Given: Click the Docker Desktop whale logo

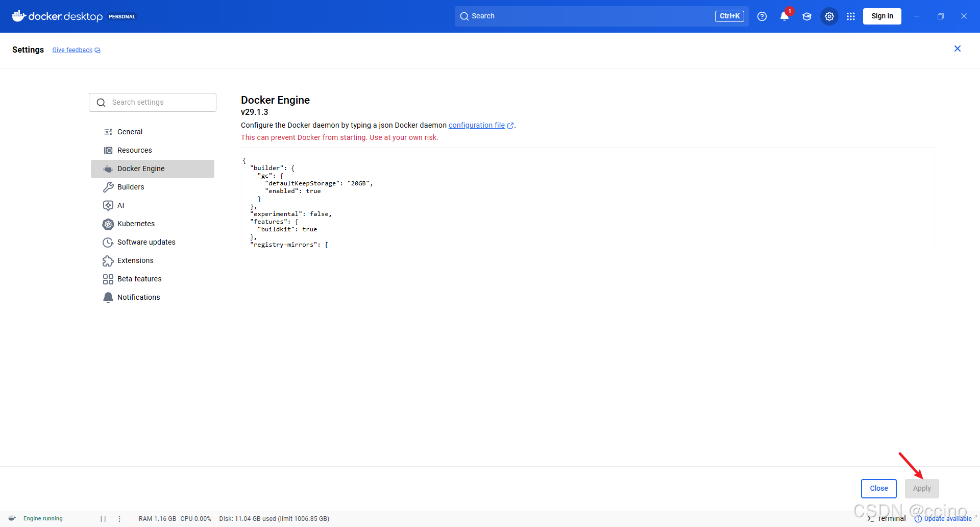Looking at the screenshot, I should point(19,16).
